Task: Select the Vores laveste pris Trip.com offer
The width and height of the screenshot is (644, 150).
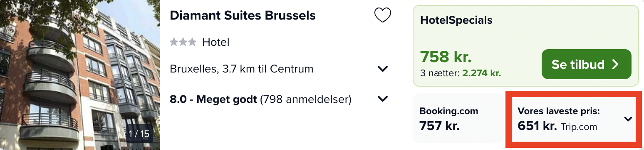Action: (575, 119)
